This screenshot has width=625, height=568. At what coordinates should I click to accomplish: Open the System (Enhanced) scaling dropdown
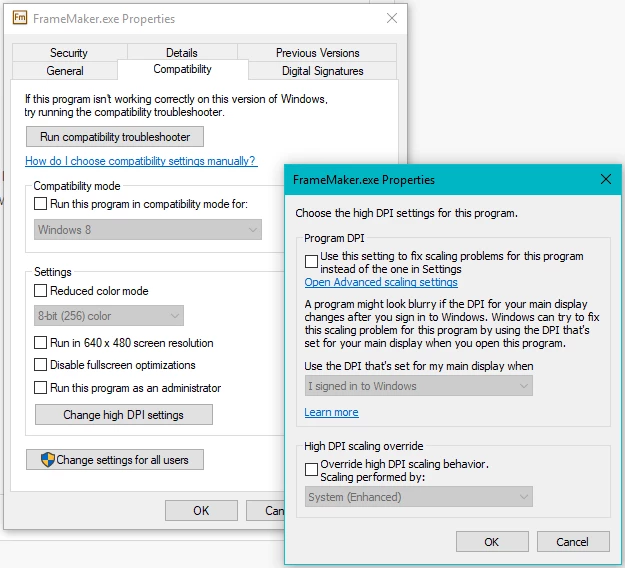point(419,497)
